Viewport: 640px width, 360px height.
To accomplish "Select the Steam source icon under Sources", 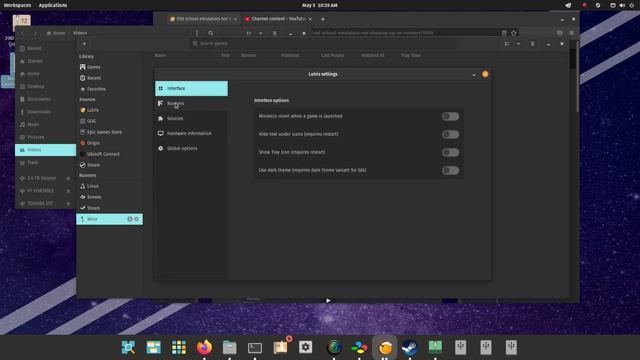I will [x=82, y=165].
